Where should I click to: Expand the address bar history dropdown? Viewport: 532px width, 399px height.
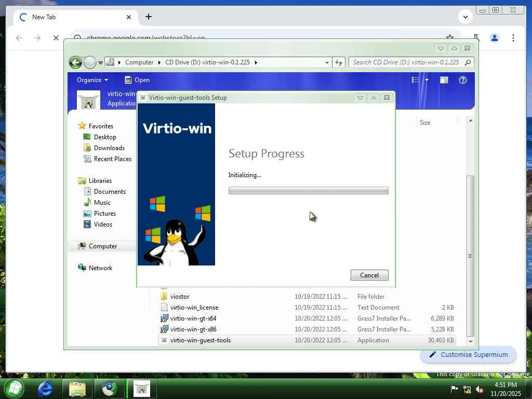click(326, 62)
